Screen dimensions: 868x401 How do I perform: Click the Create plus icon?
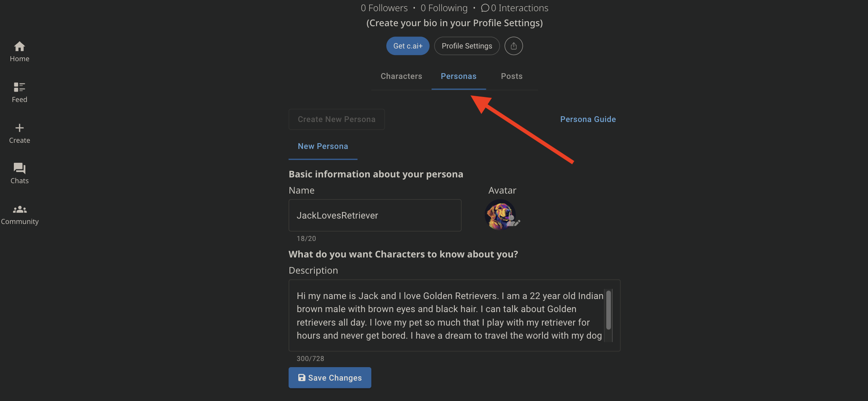point(20,128)
